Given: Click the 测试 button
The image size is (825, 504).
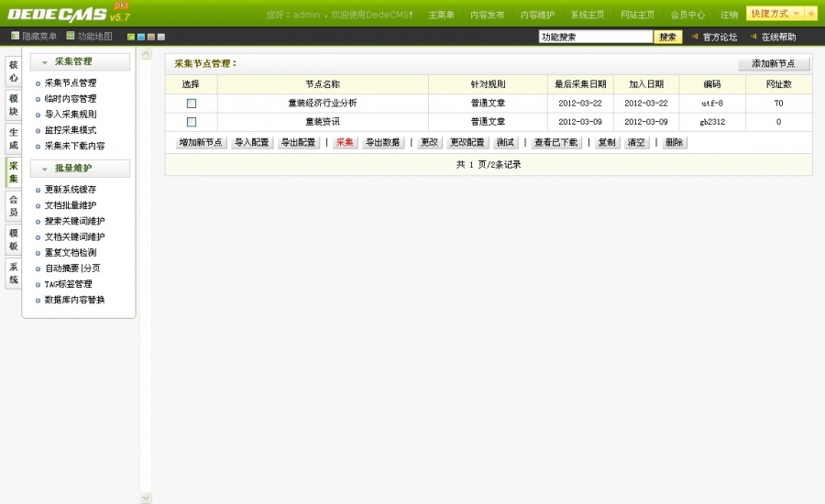Looking at the screenshot, I should click(x=505, y=143).
